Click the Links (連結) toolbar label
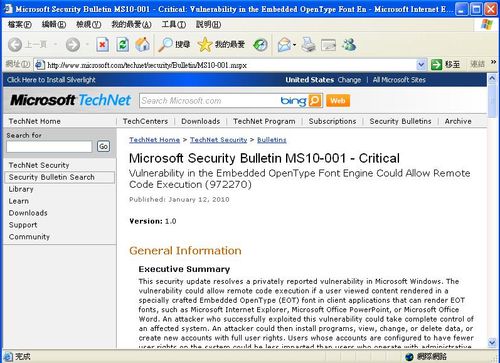Viewport: 500px width, 363px height. click(477, 64)
